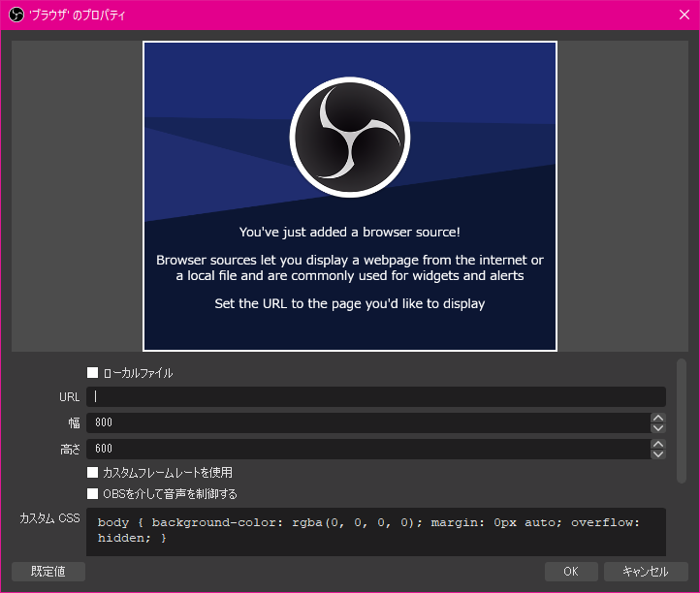The image size is (700, 593).
Task: Confirm with the OK button
Action: (x=571, y=572)
